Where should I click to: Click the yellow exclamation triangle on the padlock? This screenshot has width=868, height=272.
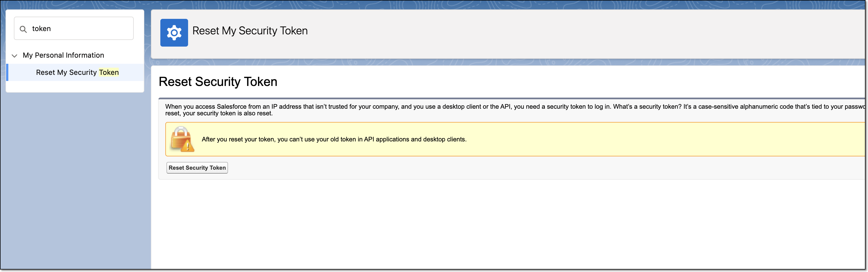coord(188,146)
